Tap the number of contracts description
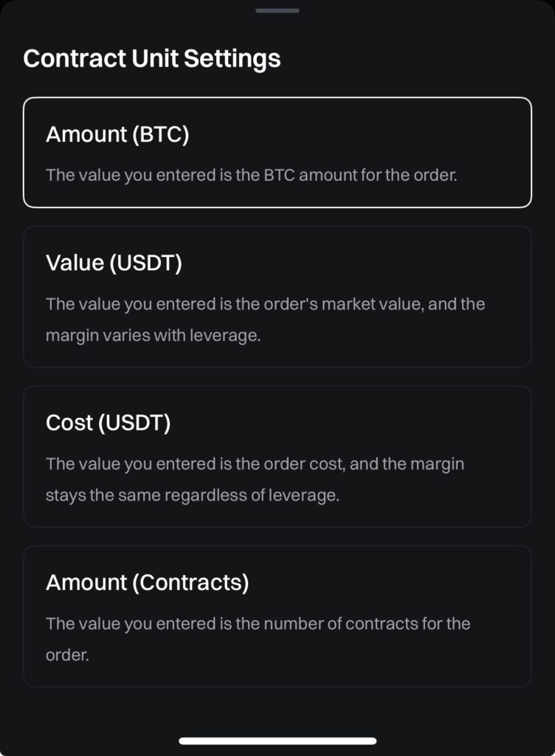The image size is (555, 756). [x=258, y=623]
